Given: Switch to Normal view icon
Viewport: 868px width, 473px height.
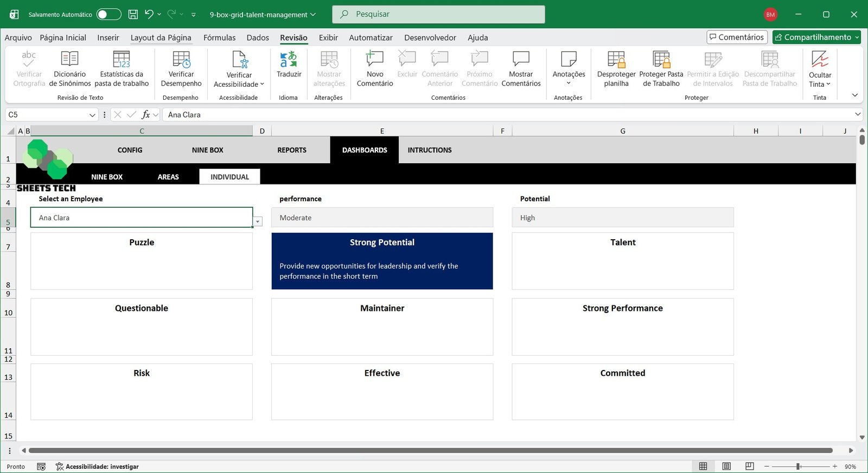Looking at the screenshot, I should coord(703,466).
